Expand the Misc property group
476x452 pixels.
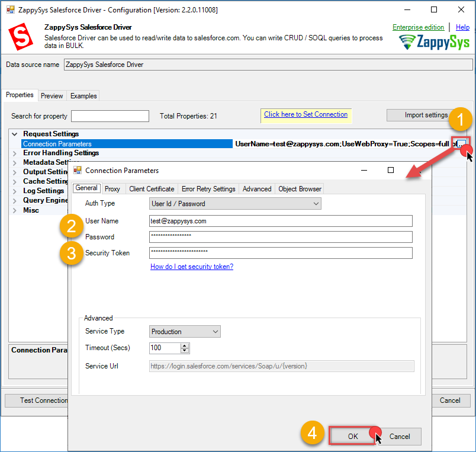coord(15,210)
